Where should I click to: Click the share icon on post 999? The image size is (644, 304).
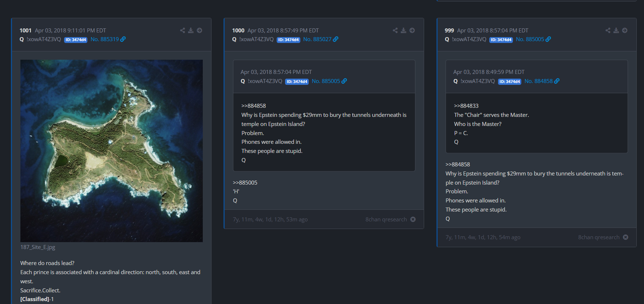pos(608,31)
